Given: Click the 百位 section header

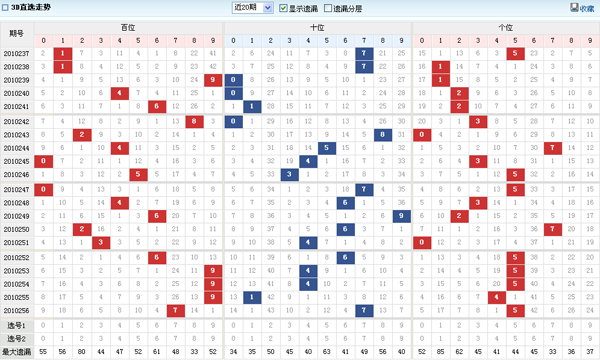Looking at the screenshot, I should (x=128, y=28).
